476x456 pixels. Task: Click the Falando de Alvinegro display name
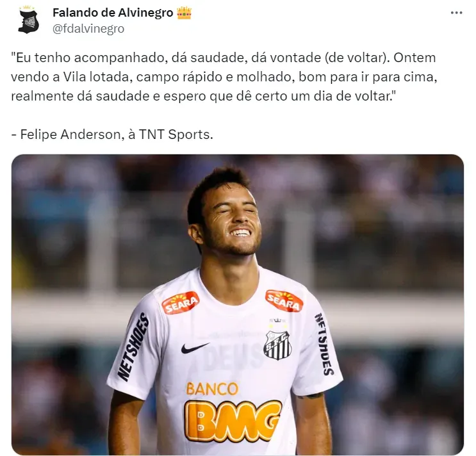point(113,13)
